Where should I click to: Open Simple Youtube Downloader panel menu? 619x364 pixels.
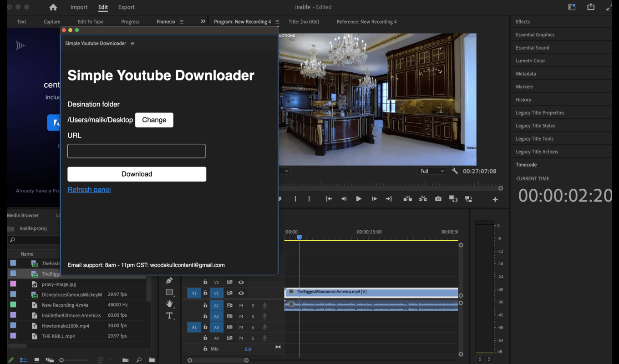(132, 44)
